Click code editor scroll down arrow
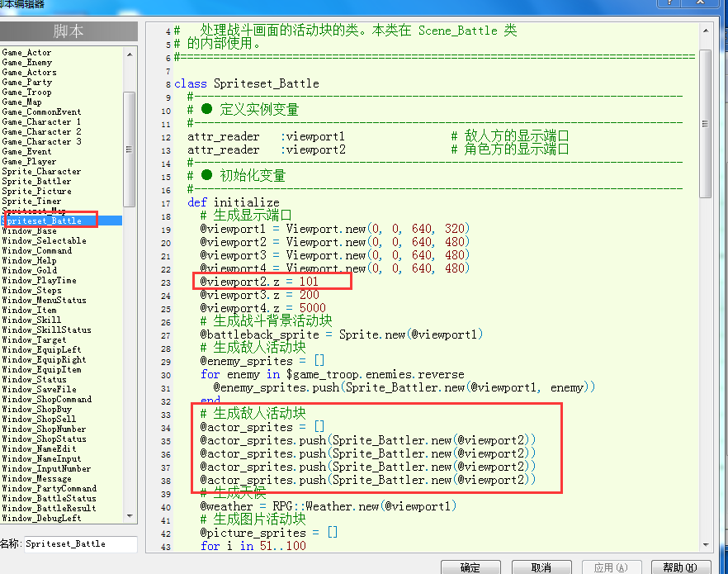Image resolution: width=728 pixels, height=574 pixels. pyautogui.click(x=705, y=545)
